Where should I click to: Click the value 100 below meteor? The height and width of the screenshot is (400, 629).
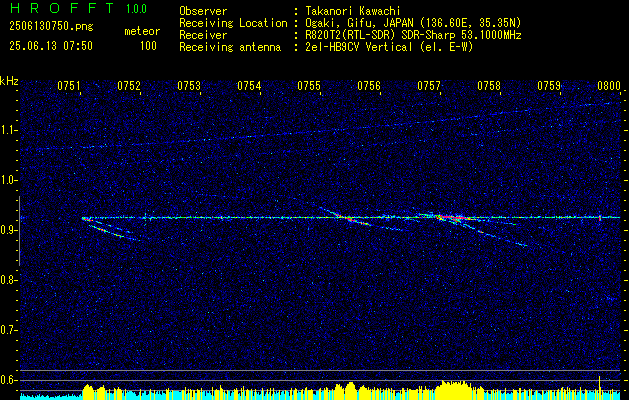[148, 46]
